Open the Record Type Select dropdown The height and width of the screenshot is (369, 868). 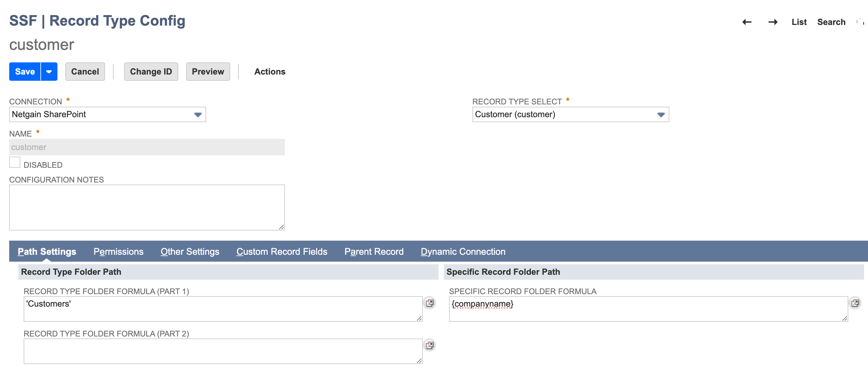[661, 115]
